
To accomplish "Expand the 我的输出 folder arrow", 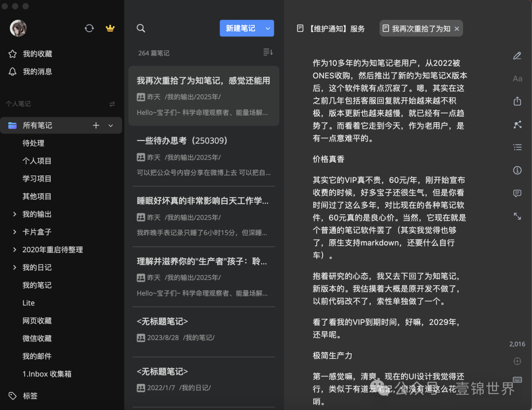I will click(14, 214).
